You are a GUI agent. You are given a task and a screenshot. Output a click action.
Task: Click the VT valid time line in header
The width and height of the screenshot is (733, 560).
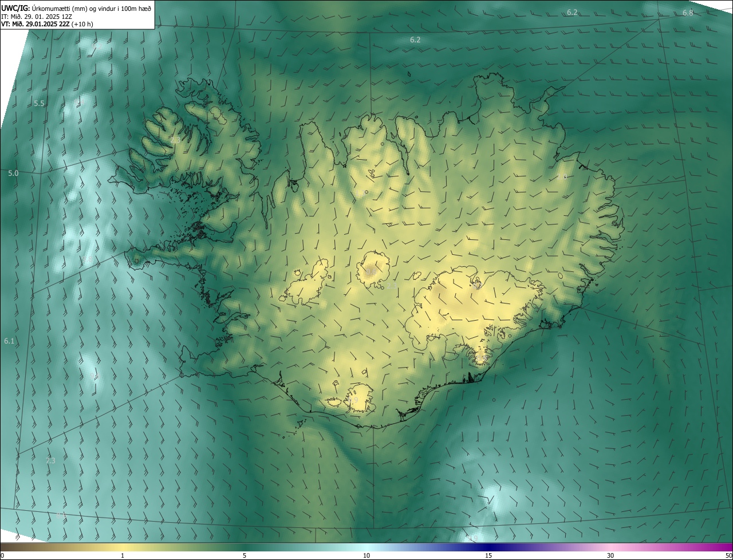tap(47, 24)
